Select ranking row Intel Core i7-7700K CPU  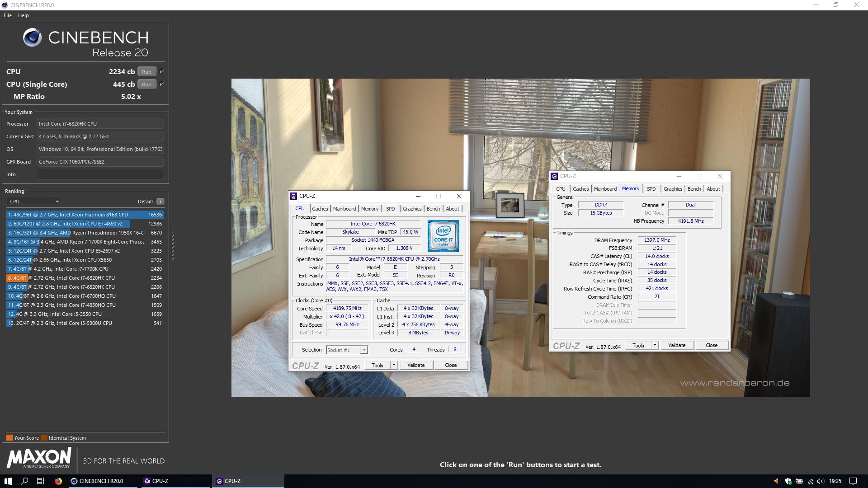85,269
